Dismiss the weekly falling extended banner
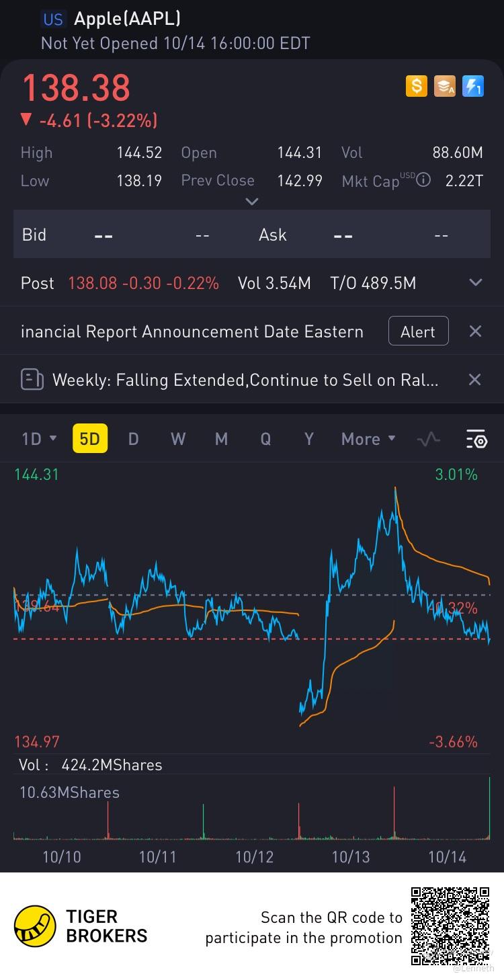This screenshot has width=504, height=980. click(x=474, y=380)
